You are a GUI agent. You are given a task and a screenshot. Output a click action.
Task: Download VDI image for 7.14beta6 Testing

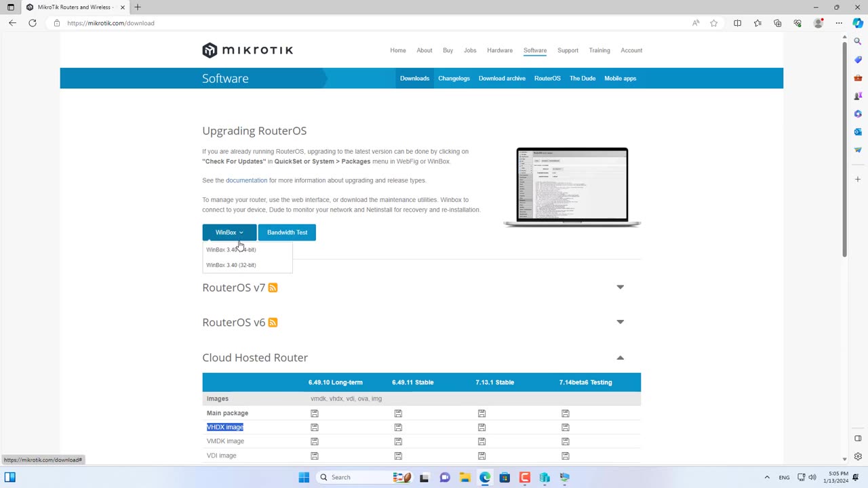[x=565, y=455]
